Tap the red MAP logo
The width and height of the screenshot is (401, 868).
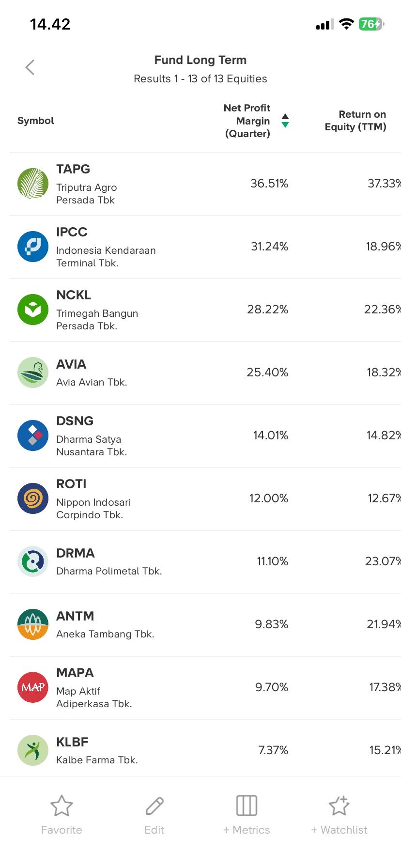(x=33, y=687)
